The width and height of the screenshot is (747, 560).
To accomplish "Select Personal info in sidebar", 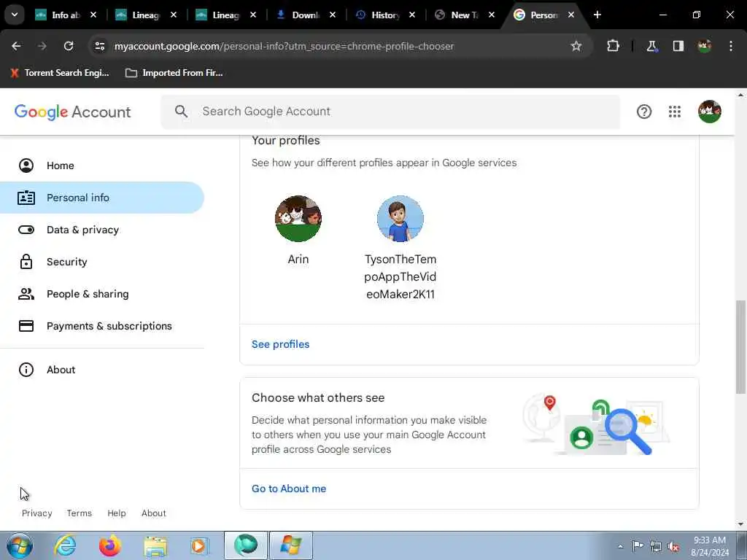I will click(x=102, y=198).
